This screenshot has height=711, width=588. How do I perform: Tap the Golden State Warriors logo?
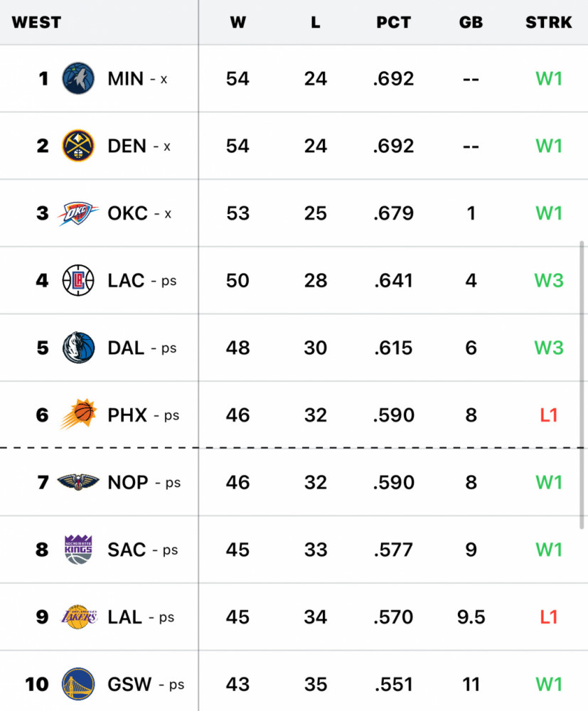click(78, 684)
